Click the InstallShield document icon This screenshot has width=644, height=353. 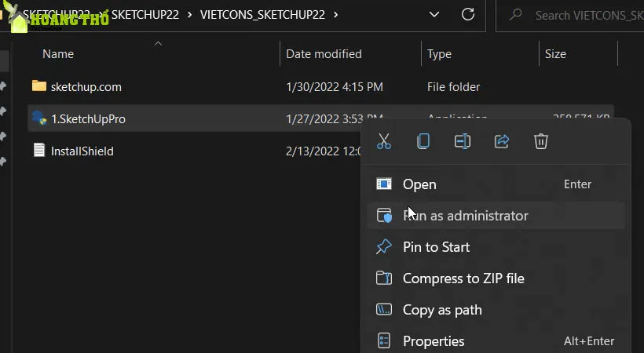[x=39, y=150]
